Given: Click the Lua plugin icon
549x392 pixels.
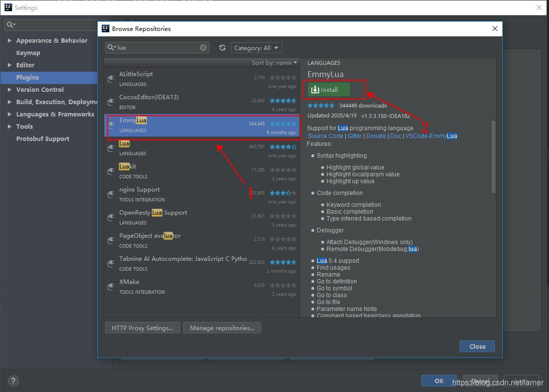Looking at the screenshot, I should pos(111,148).
